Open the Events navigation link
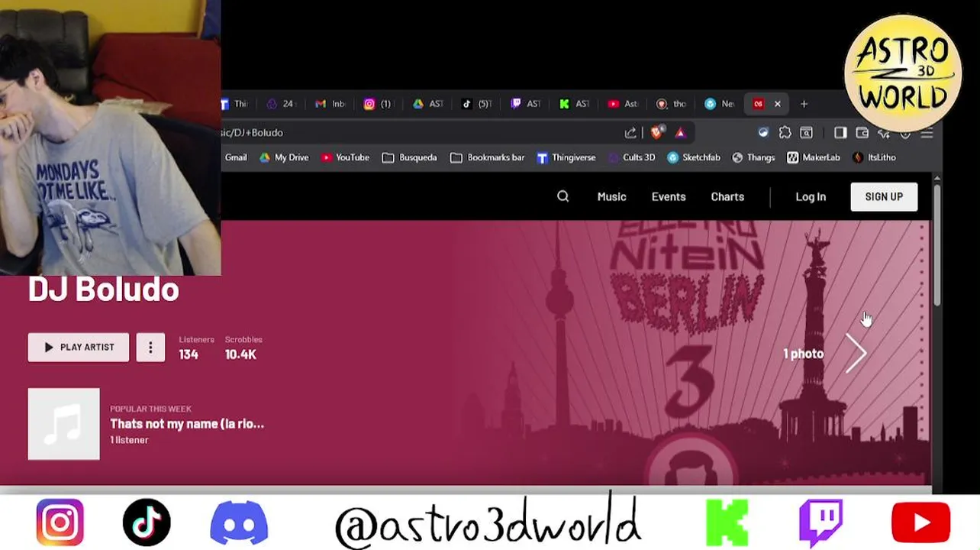 [669, 196]
